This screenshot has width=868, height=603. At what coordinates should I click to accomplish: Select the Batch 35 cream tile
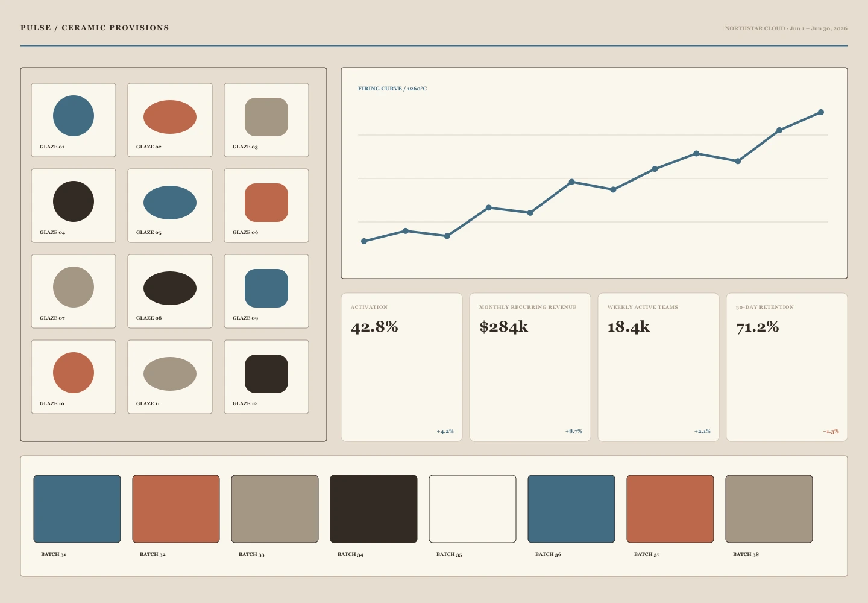pos(473,509)
